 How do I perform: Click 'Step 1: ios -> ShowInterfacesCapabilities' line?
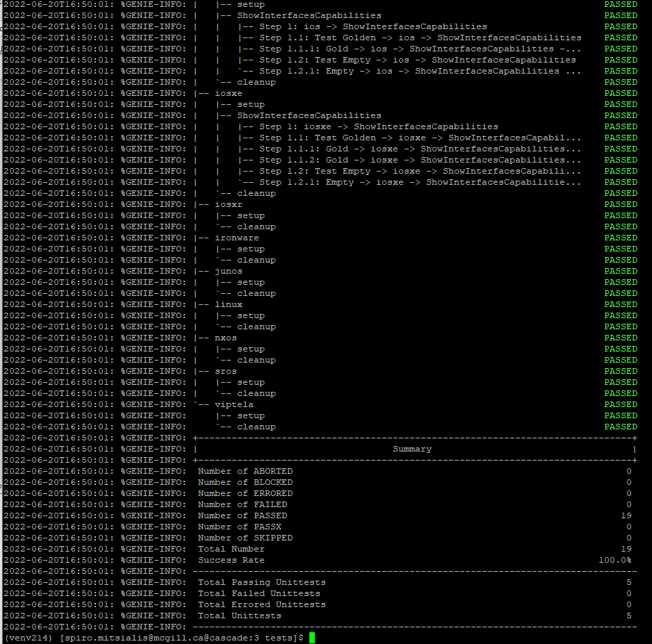pos(373,26)
